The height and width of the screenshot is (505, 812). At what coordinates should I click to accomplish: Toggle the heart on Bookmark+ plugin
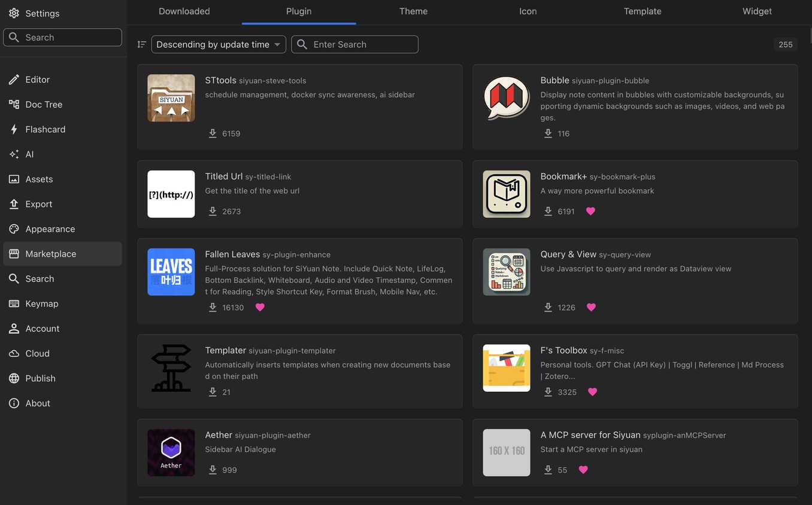(590, 211)
